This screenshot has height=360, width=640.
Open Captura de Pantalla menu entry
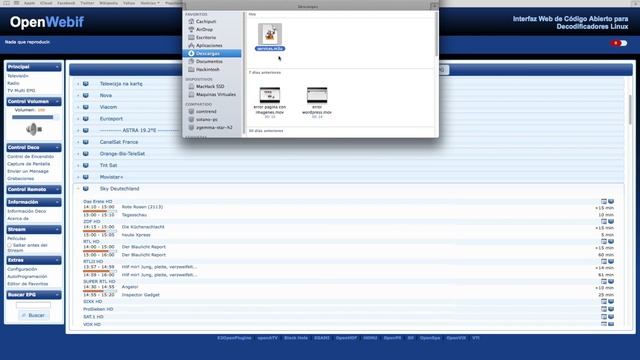[29, 164]
